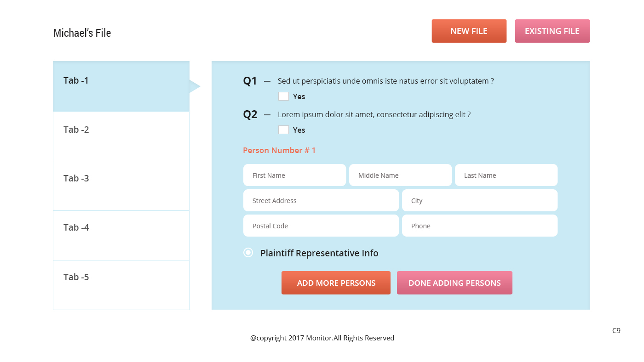Open Tab -5

[121, 285]
